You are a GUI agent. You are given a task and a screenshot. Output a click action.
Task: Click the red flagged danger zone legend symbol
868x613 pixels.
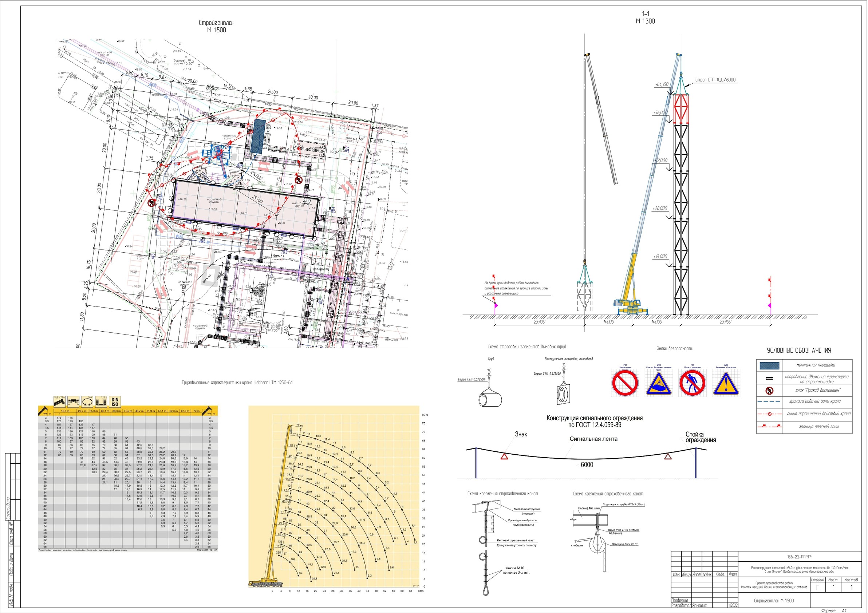[769, 426]
